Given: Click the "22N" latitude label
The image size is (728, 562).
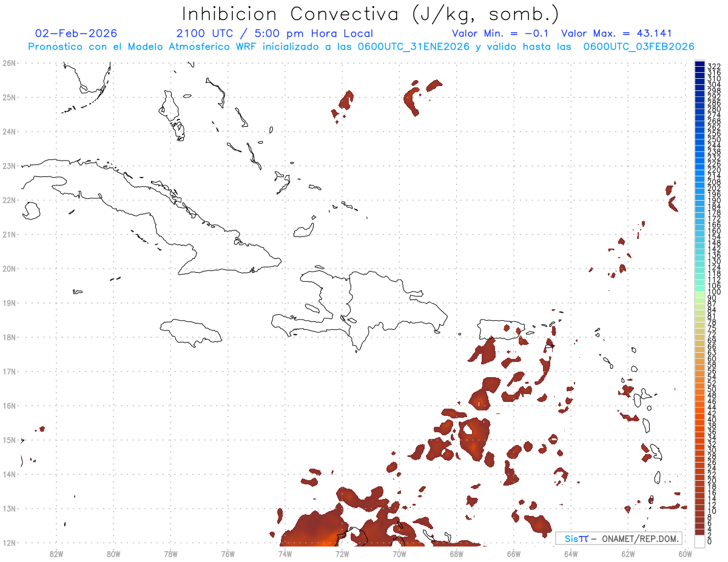Looking at the screenshot, I should click(x=8, y=199).
